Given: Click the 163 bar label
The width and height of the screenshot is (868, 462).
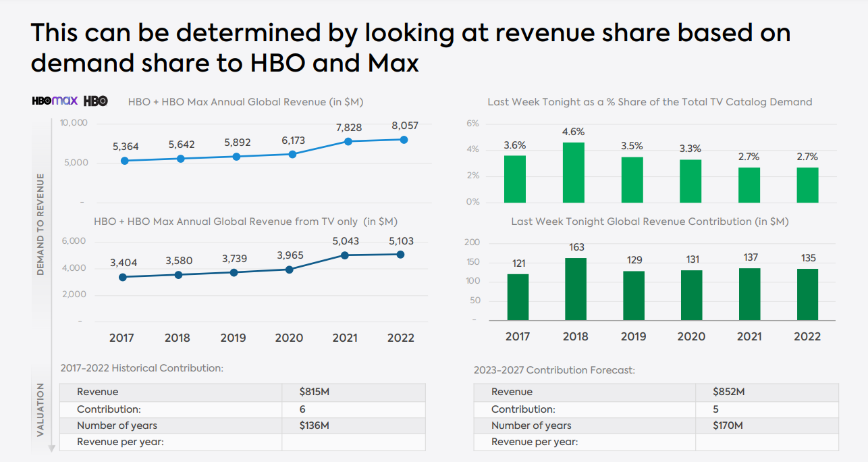Looking at the screenshot, I should coord(576,247).
